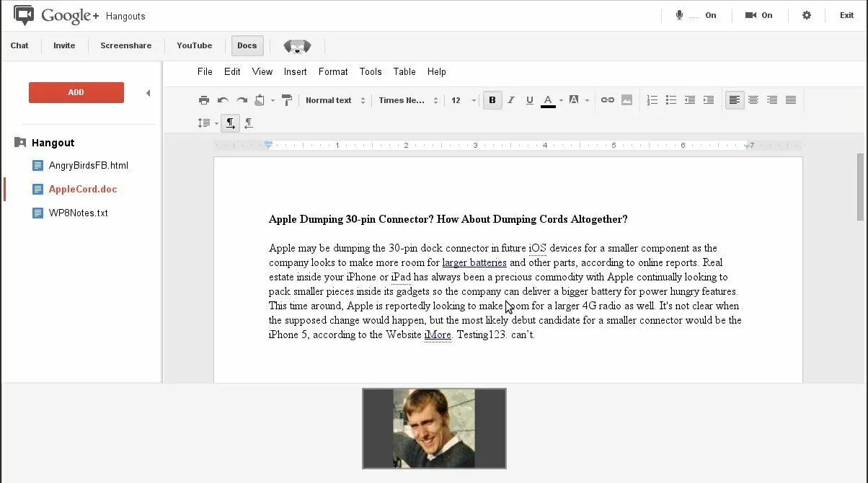Screen dimensions: 868x483
Task: Toggle underline formatting
Action: tap(530, 100)
